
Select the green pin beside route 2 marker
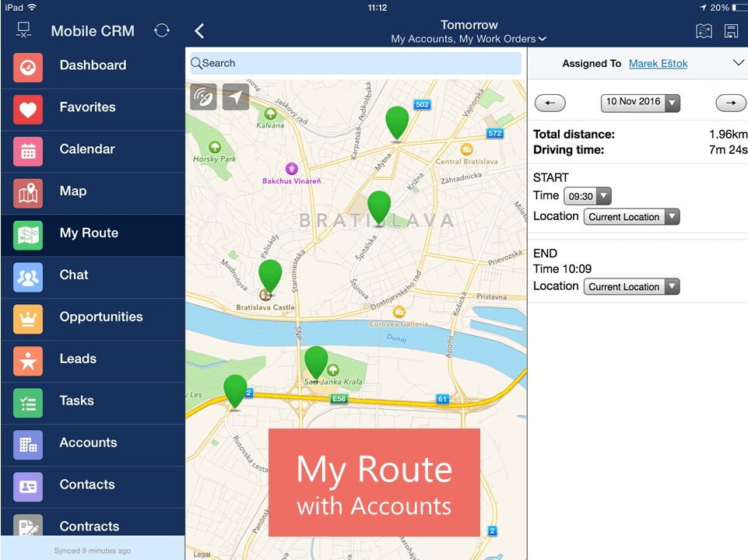235,391
